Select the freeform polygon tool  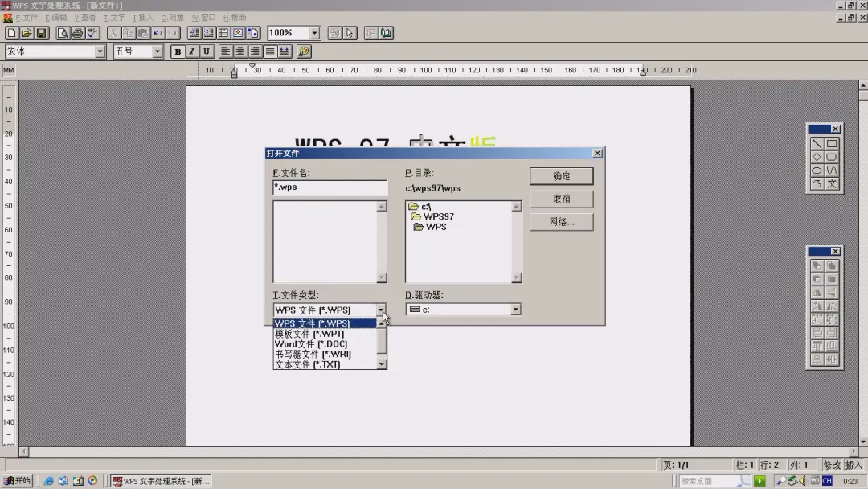pos(817,184)
